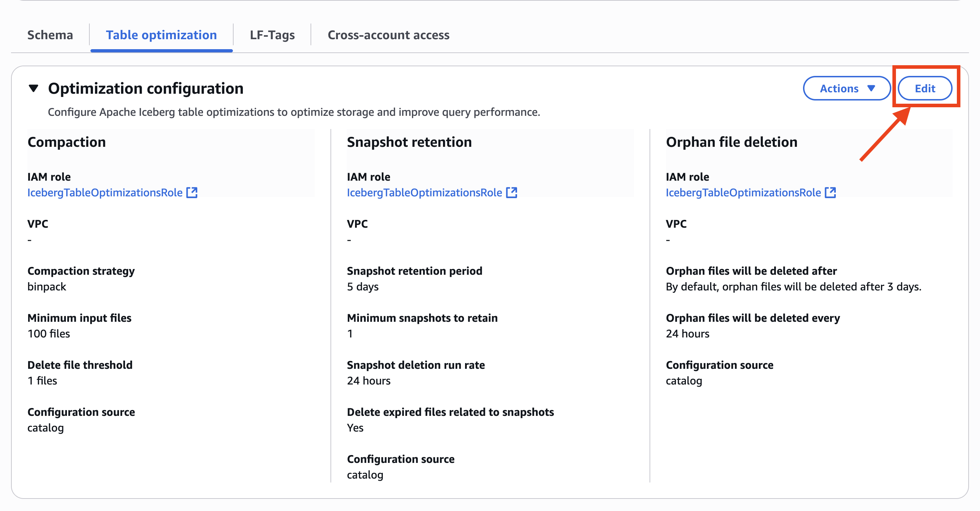Click the Edit button
The image size is (980, 511).
pos(924,88)
